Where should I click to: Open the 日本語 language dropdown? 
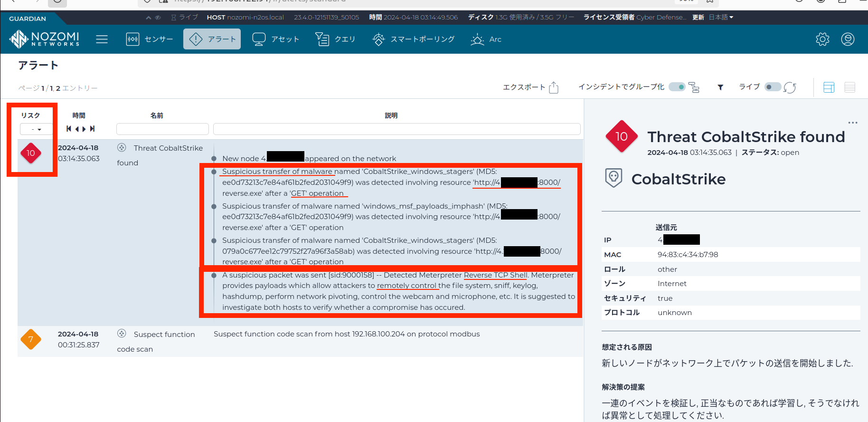click(x=721, y=18)
